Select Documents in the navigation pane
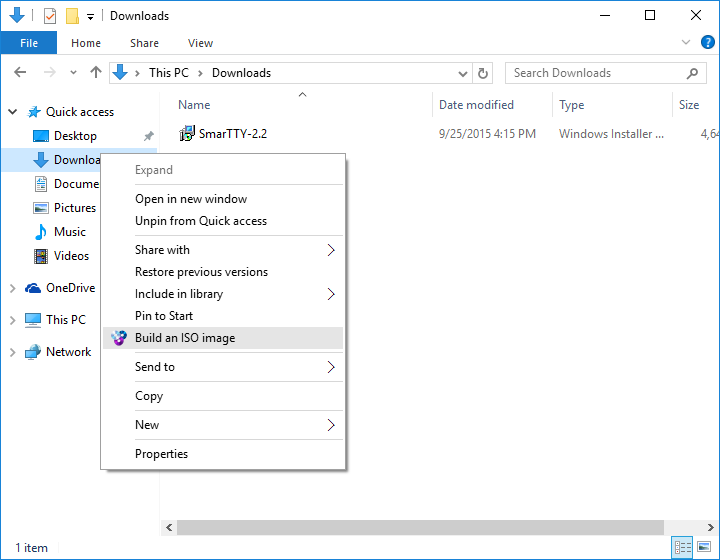Viewport: 720px width, 560px height. click(x=66, y=184)
